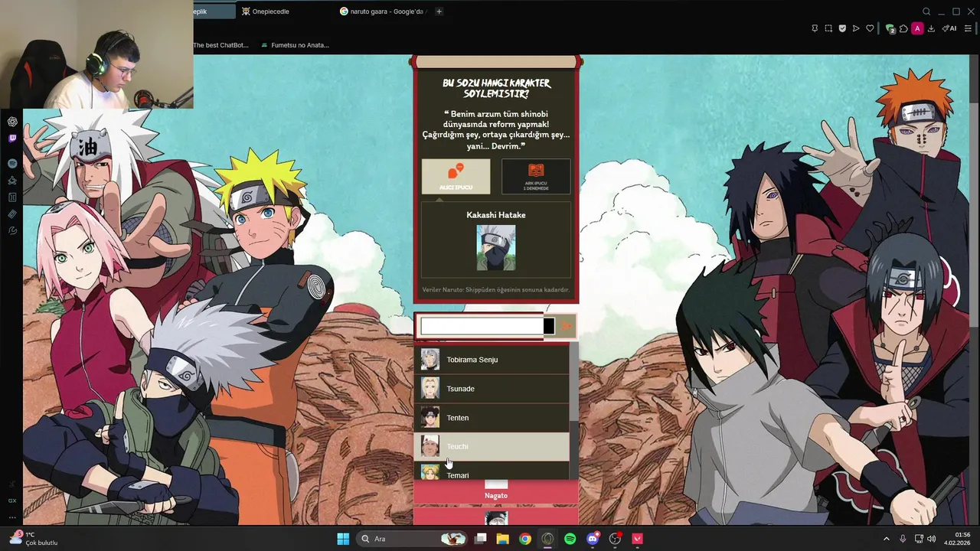Open the extensions cube icon
Screen dimensions: 980x551
(x=903, y=28)
